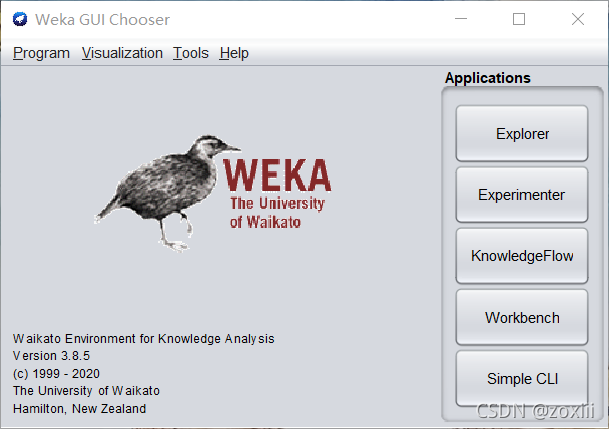
Task: Open the Help menu
Action: tap(234, 53)
